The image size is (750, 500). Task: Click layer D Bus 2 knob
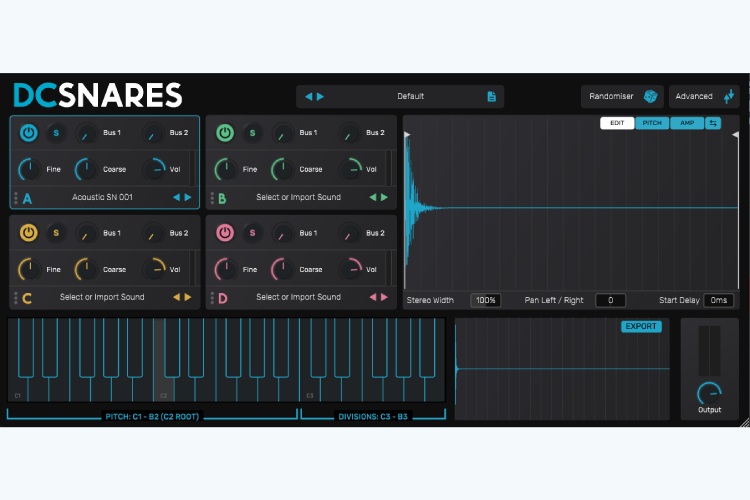click(349, 233)
